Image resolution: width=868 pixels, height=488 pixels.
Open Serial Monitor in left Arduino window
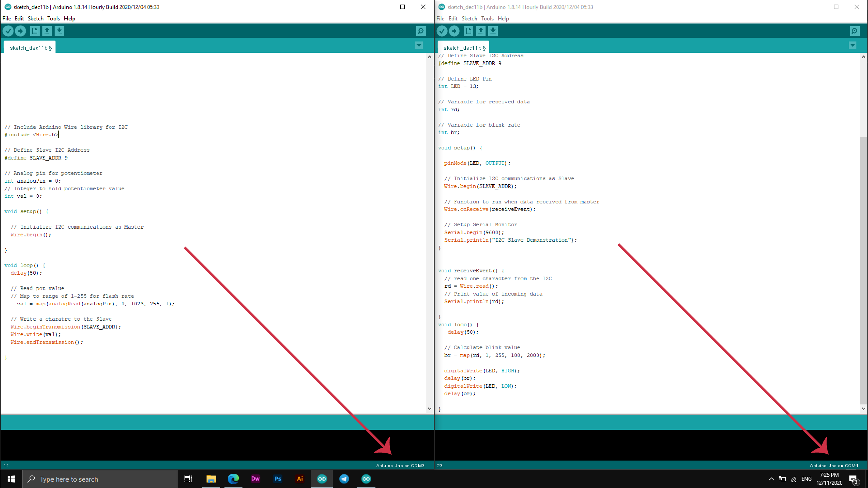pos(421,31)
